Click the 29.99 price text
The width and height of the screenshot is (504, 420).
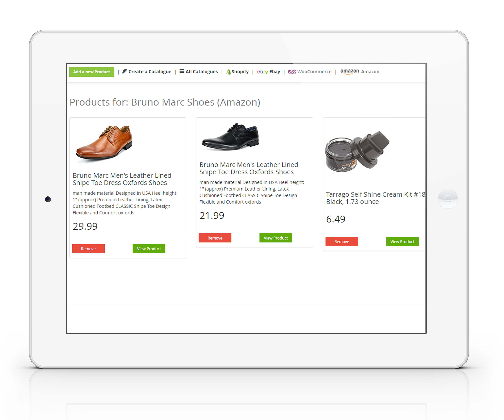85,226
